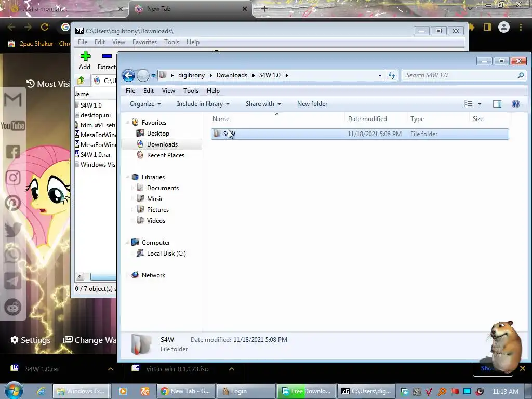The image size is (532, 399).
Task: Click the YouTube shortcut in the sidebar
Action: click(x=13, y=126)
